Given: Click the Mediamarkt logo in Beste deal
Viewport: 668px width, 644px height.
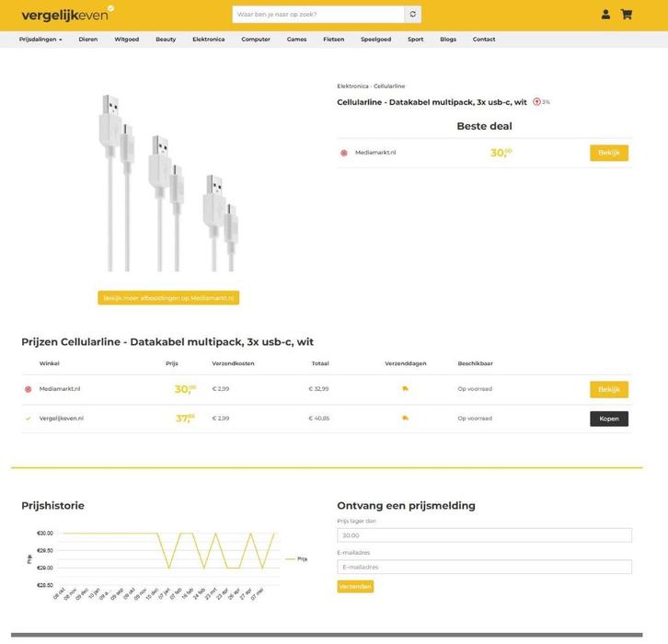Looking at the screenshot, I should pos(344,153).
